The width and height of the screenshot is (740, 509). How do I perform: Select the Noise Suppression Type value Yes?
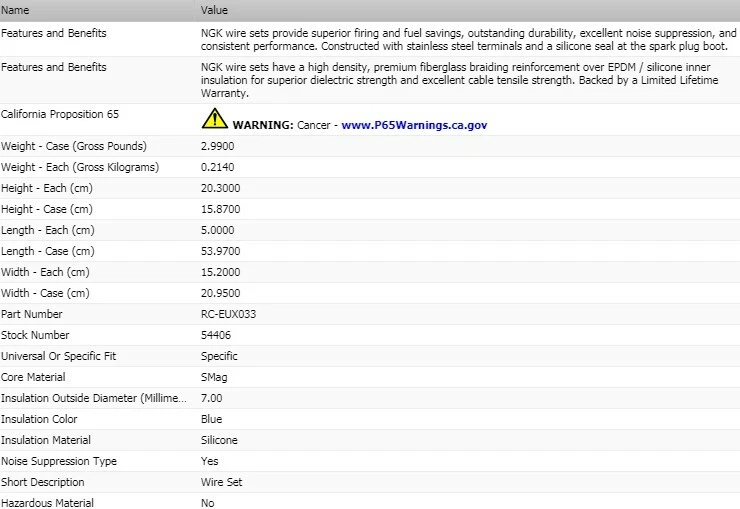point(210,461)
